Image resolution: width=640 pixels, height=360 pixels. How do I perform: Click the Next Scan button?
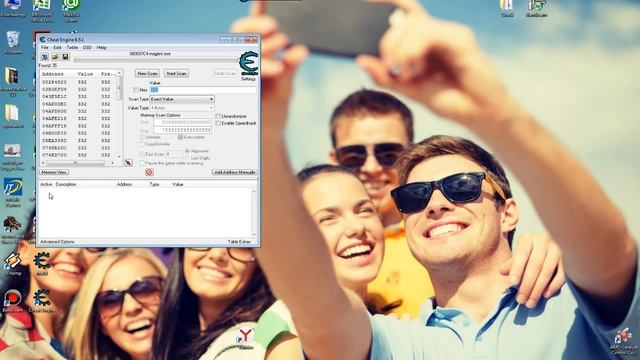[176, 73]
